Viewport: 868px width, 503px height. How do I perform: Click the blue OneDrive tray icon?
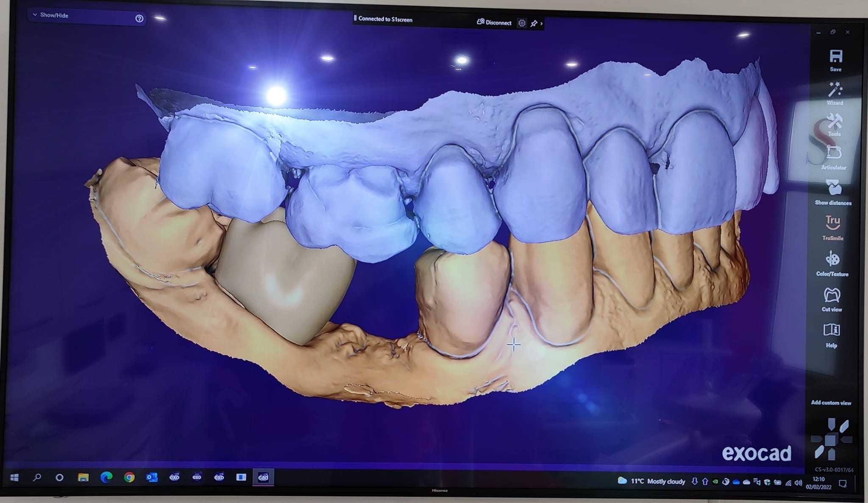point(736,482)
